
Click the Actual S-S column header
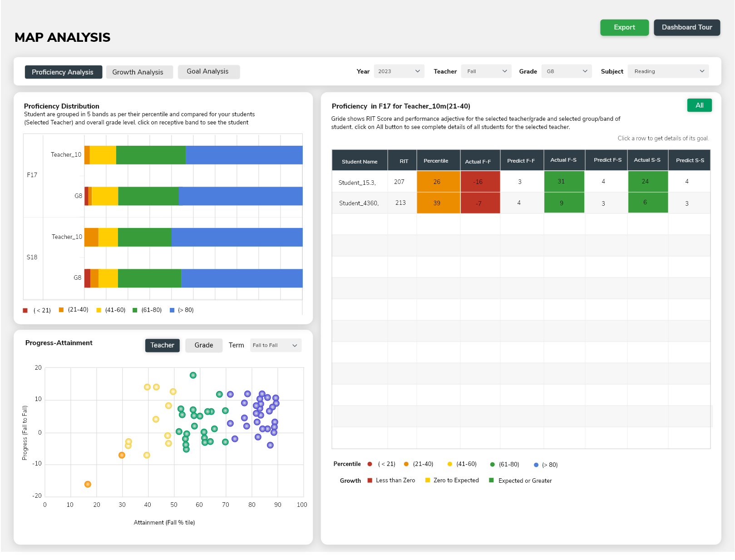tap(647, 160)
